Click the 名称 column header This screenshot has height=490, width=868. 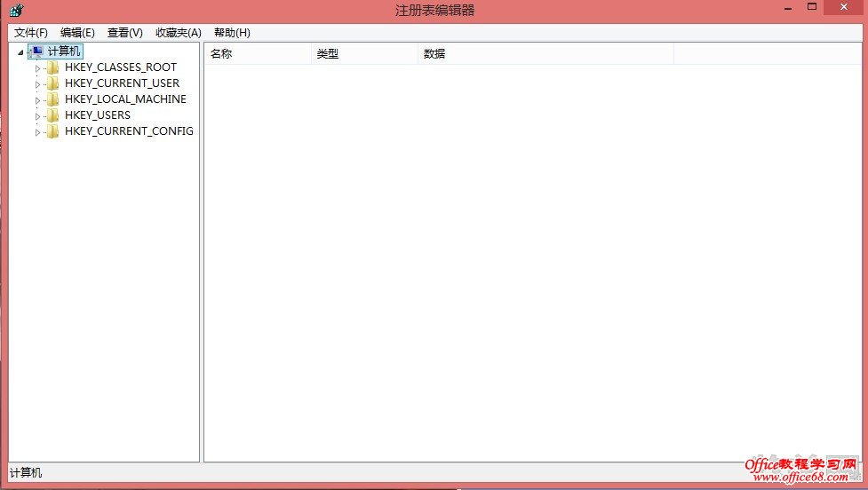pyautogui.click(x=258, y=53)
